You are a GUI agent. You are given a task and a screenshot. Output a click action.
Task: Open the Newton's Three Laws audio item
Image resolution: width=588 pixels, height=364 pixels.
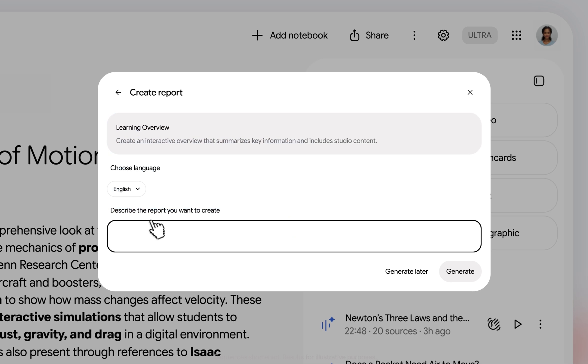(x=407, y=324)
